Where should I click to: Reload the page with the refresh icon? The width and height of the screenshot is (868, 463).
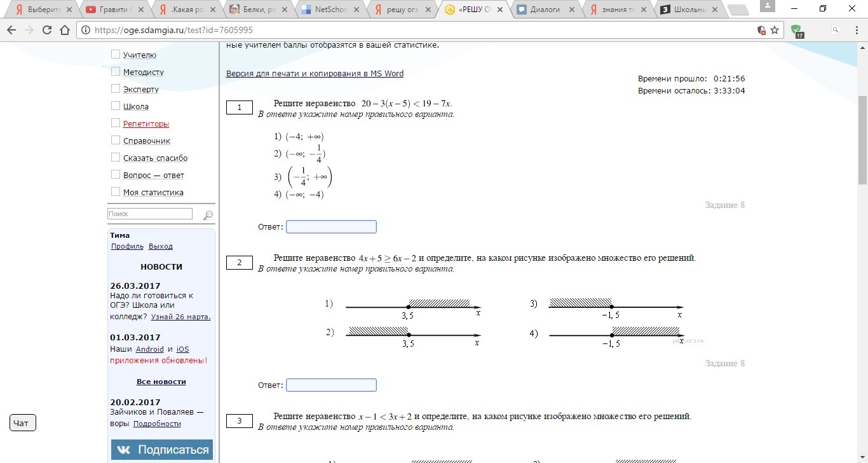47,30
